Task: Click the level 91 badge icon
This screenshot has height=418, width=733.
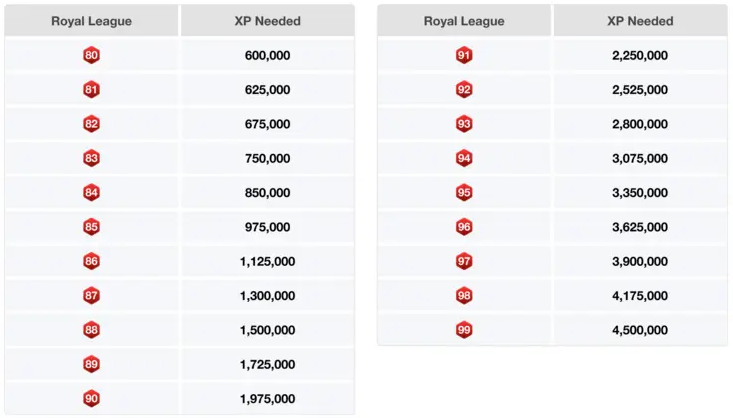Action: point(464,56)
